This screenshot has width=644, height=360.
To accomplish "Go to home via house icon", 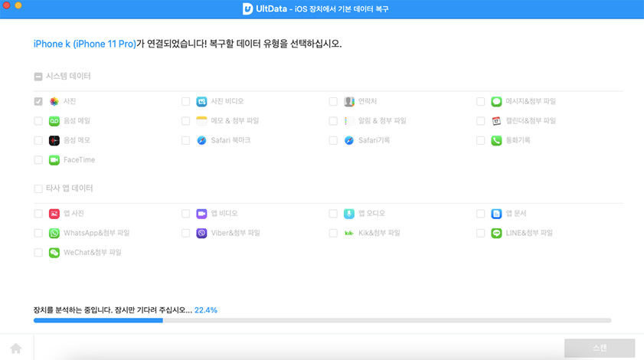I will point(16,349).
